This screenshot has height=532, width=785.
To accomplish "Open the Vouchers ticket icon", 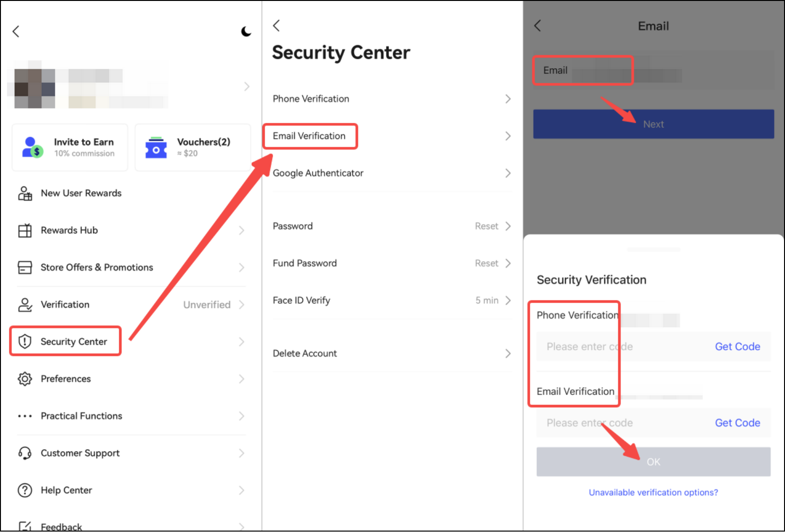I will [x=156, y=147].
